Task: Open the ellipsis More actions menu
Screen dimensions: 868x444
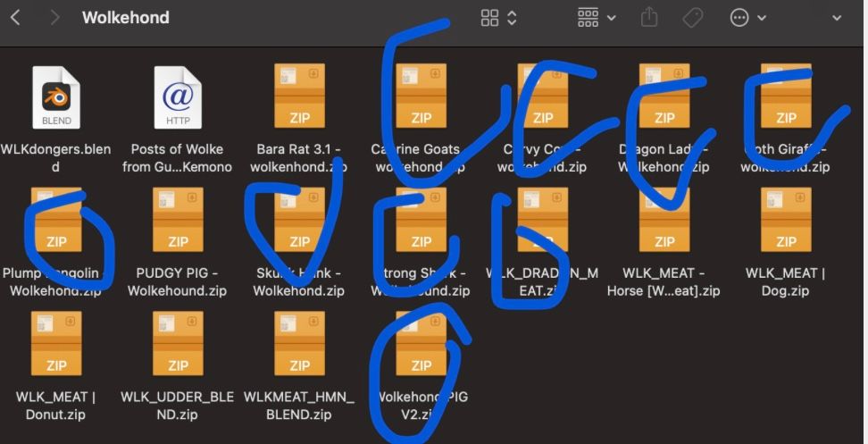Action: 747,18
